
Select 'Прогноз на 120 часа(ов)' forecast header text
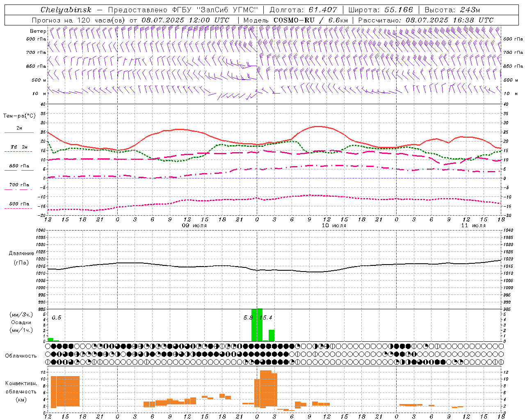point(79,20)
